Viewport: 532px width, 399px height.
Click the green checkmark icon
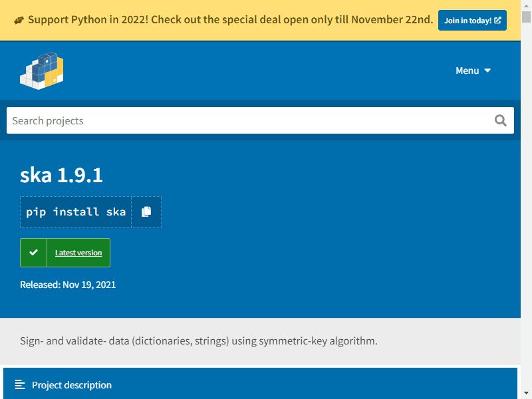[34, 253]
